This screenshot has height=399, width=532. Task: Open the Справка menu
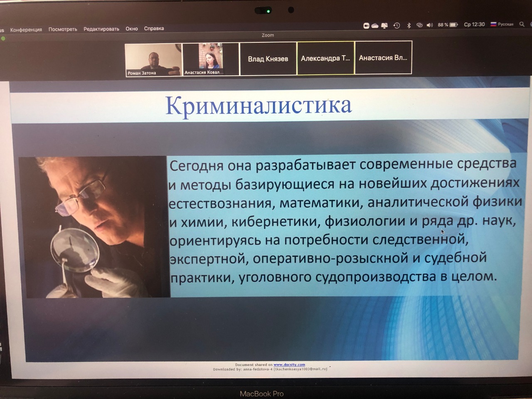click(154, 29)
